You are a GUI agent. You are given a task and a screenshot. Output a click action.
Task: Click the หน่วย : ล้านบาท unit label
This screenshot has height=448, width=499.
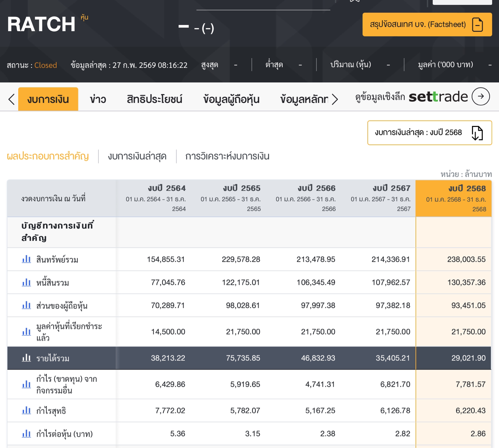click(466, 174)
